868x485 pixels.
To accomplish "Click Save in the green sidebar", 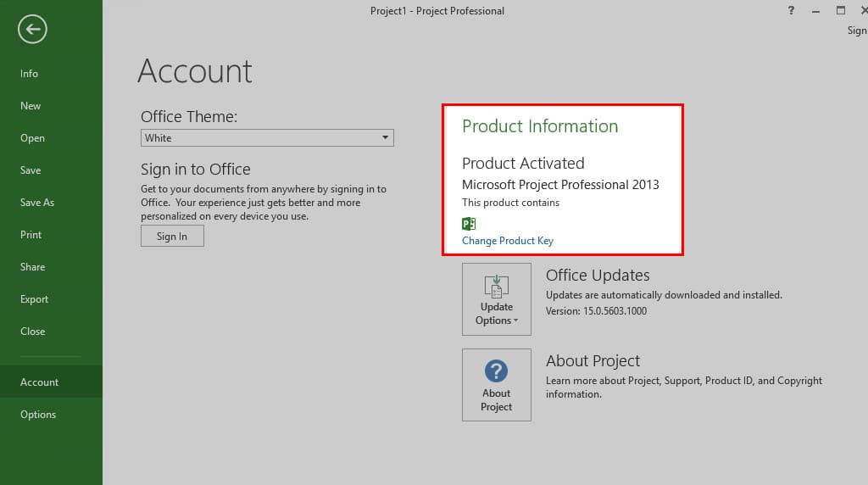I will (x=31, y=170).
